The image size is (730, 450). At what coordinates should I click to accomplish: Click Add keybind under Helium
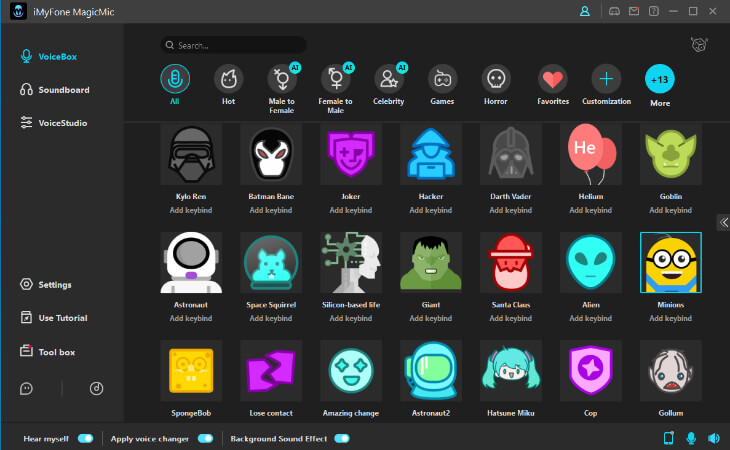[591, 210]
